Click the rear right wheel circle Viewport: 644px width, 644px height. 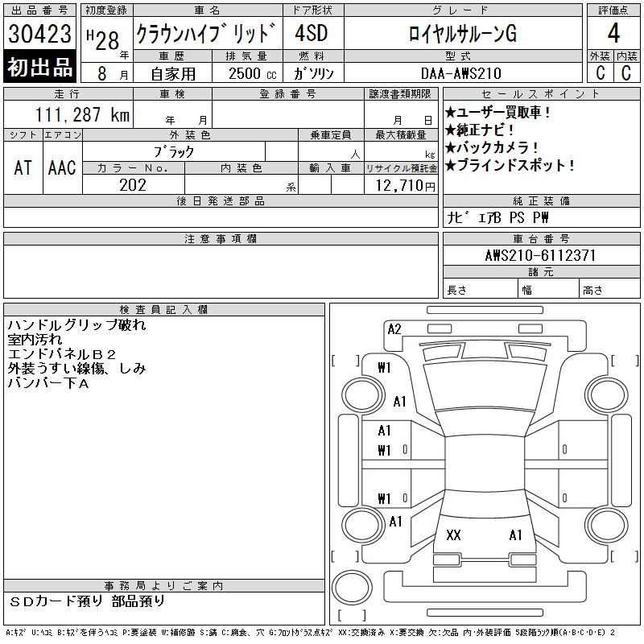607,525
